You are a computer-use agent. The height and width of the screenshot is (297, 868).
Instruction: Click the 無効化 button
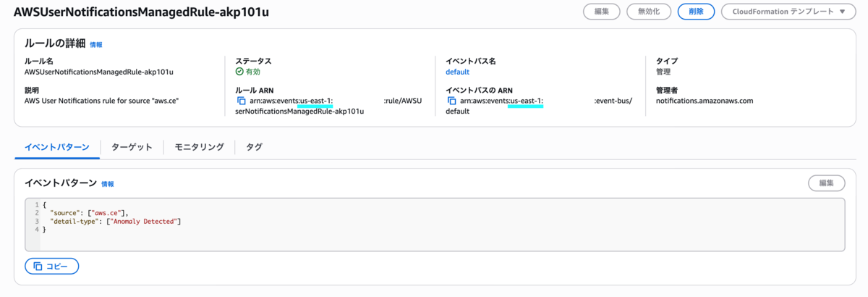click(x=649, y=12)
